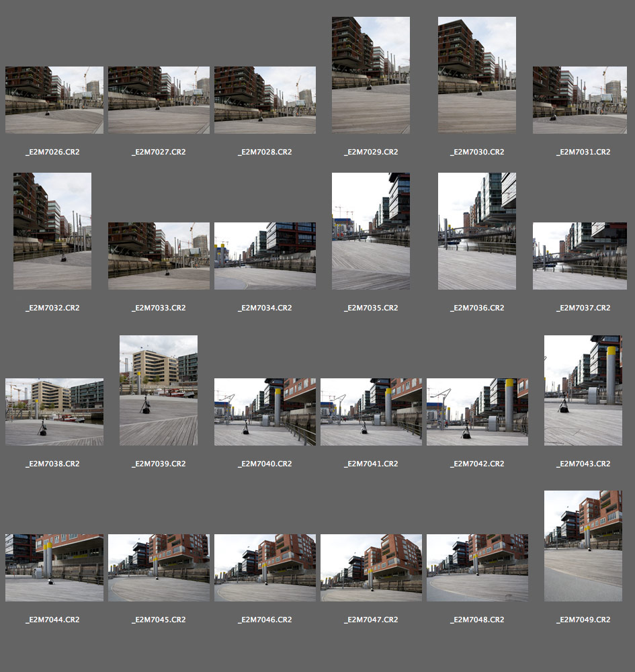Image resolution: width=635 pixels, height=672 pixels.
Task: Select the _E2M7040.CR2 thumbnail
Action: click(x=265, y=411)
